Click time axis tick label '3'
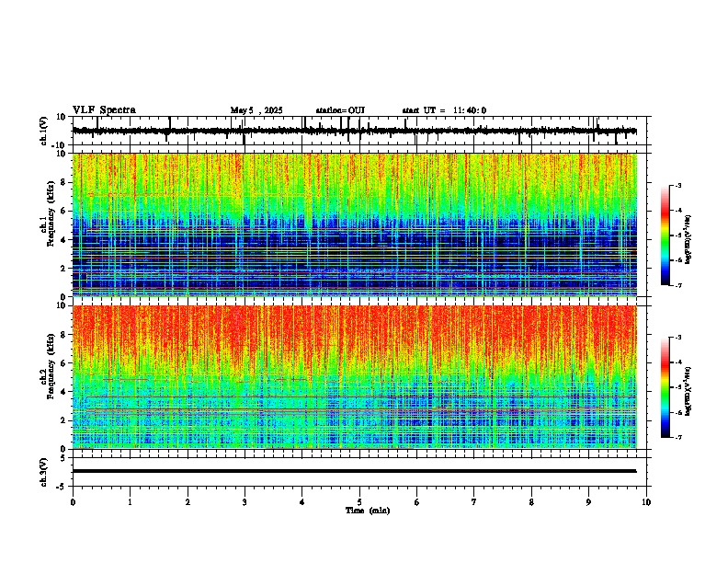This screenshot has height=563, width=728. [245, 502]
